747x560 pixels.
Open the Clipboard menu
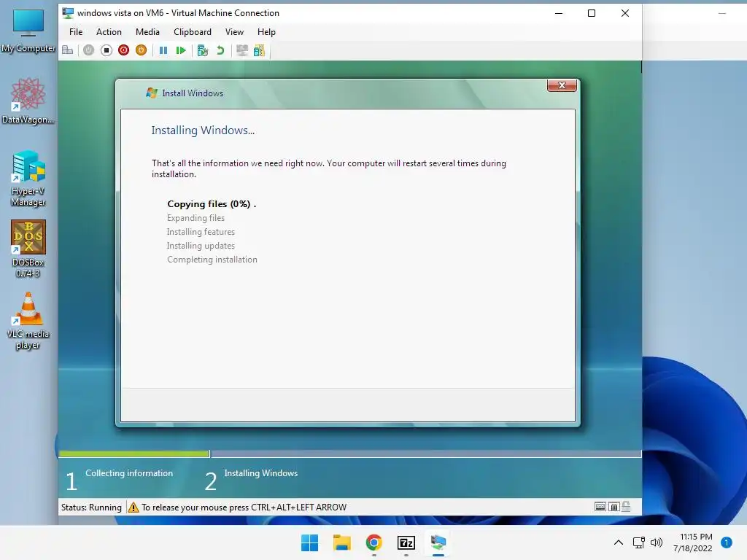click(x=193, y=32)
